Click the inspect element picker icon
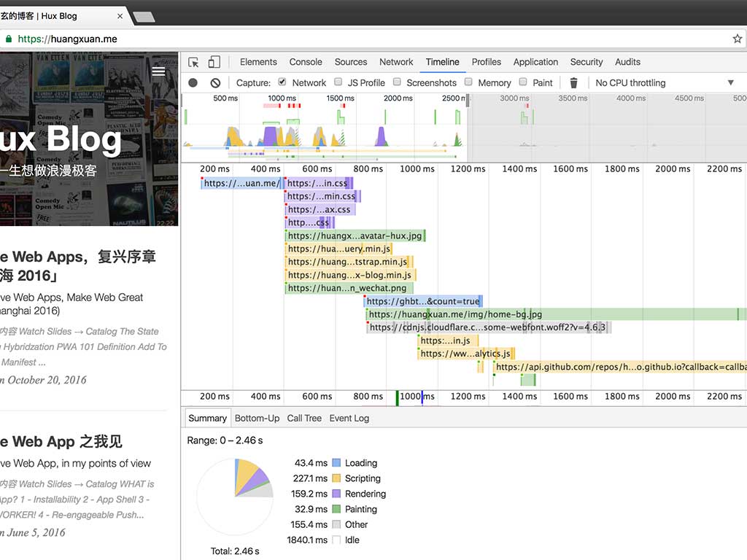747x560 pixels. (x=193, y=63)
